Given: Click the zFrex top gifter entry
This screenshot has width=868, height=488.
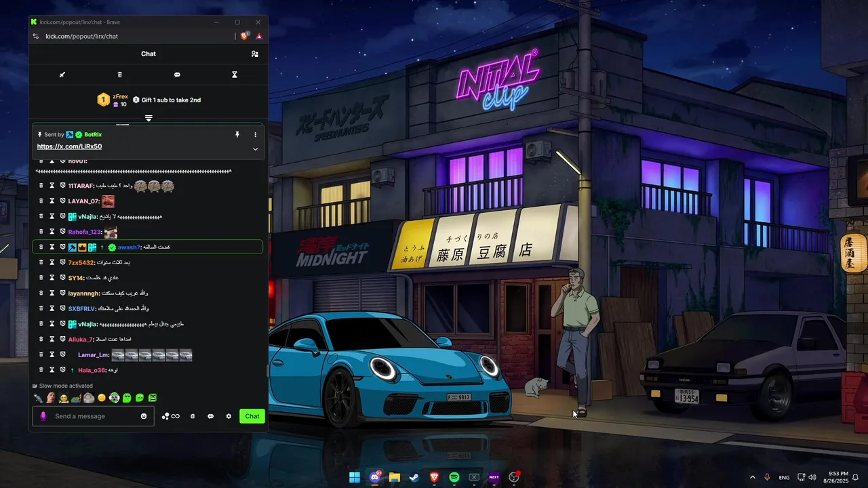Looking at the screenshot, I should 112,100.
